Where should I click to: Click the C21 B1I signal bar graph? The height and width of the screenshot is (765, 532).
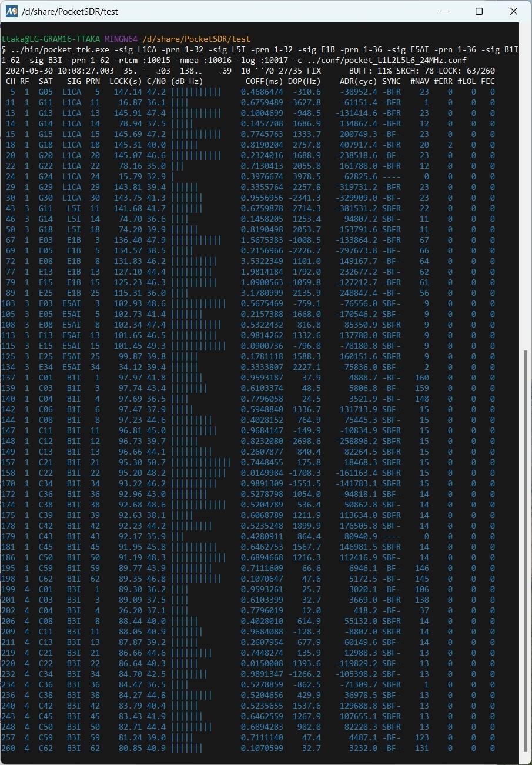point(200,462)
